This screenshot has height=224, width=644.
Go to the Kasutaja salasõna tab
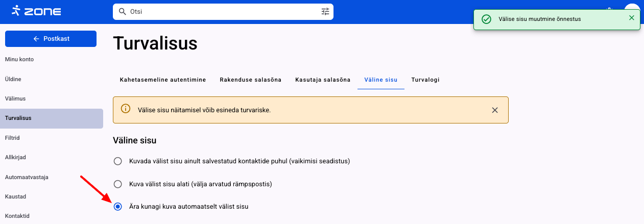323,80
